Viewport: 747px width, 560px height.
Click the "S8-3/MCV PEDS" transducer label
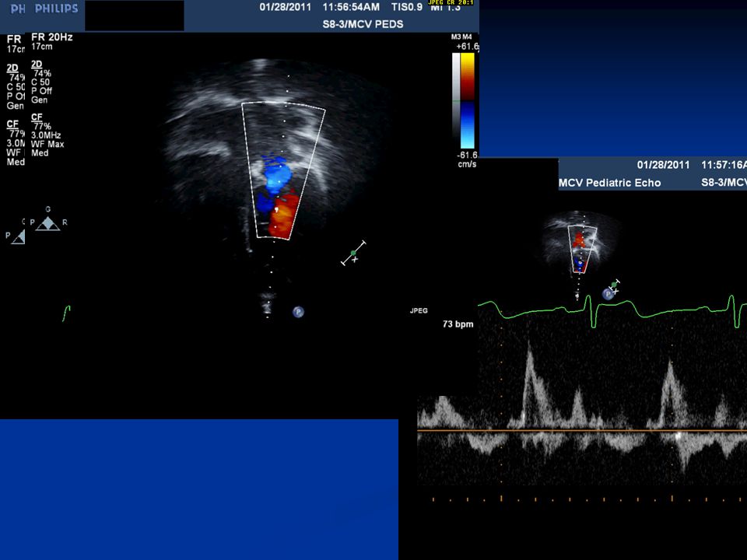pos(363,24)
